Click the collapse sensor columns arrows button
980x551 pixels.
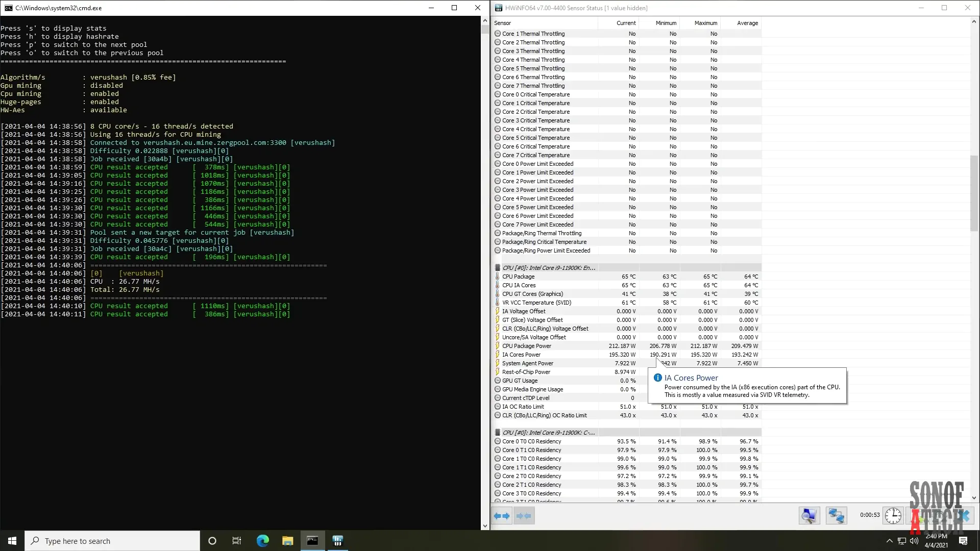tap(524, 516)
